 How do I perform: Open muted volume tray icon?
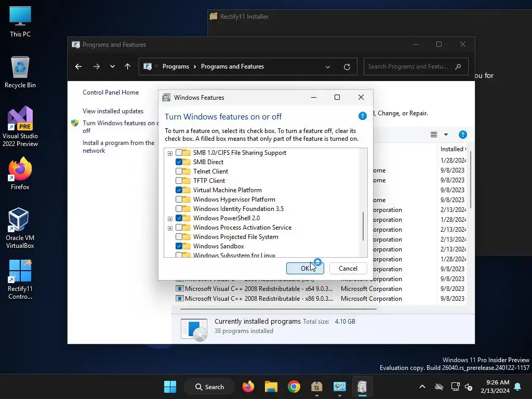(x=469, y=387)
